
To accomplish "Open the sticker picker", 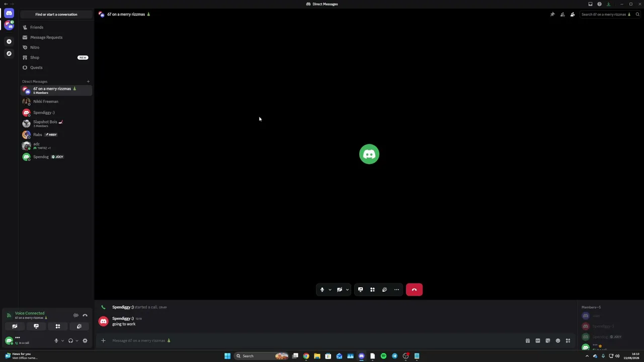I will [x=548, y=341].
